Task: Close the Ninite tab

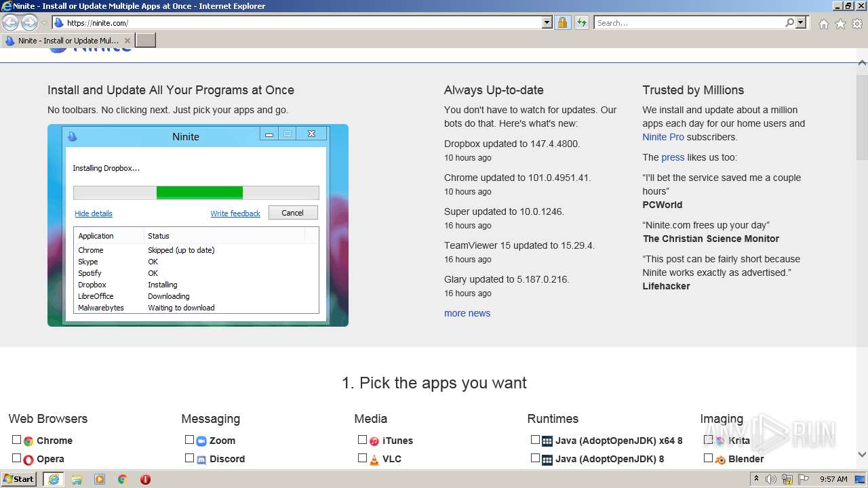Action: [127, 41]
